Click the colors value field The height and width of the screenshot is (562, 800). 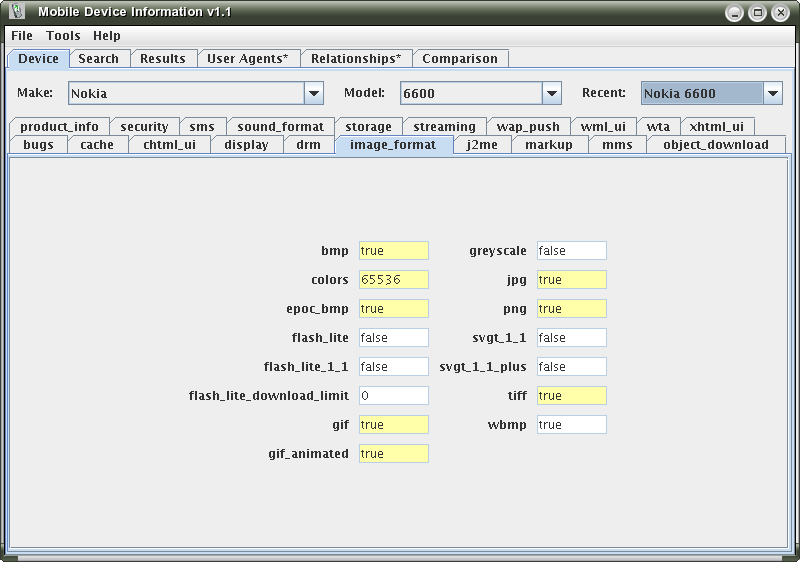pyautogui.click(x=393, y=280)
